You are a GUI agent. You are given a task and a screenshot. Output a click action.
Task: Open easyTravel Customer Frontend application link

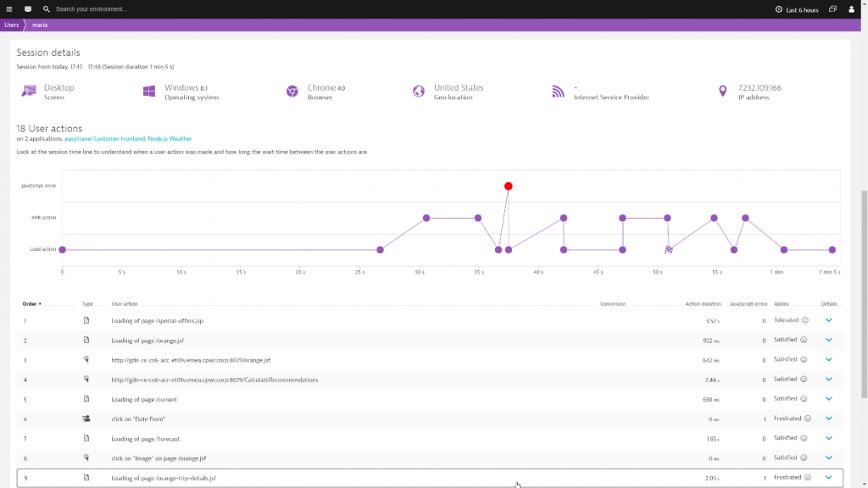[x=105, y=138]
